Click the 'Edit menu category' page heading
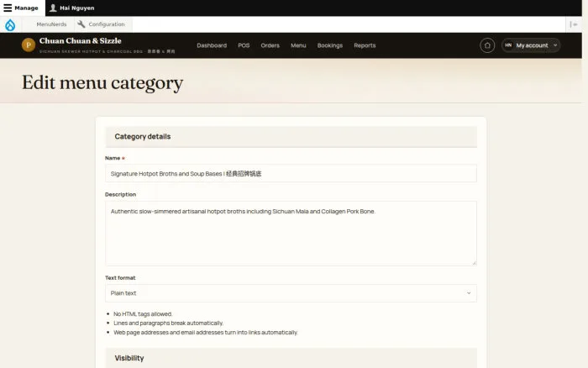 (102, 82)
